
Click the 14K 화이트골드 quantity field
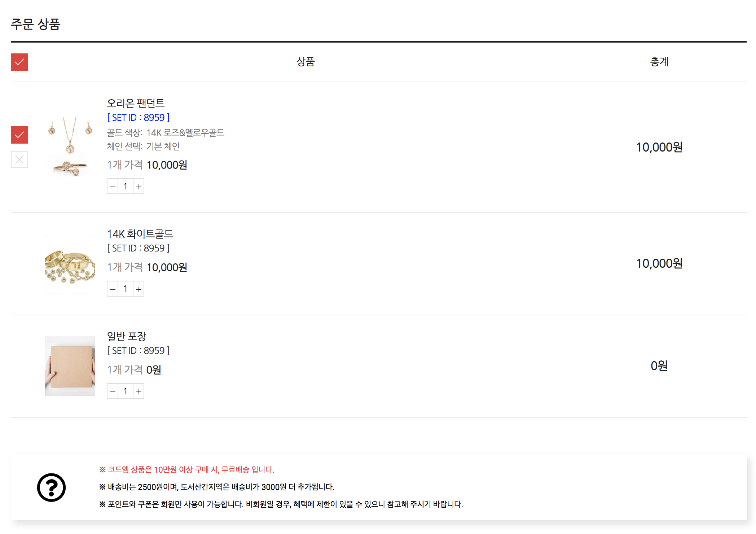[126, 289]
